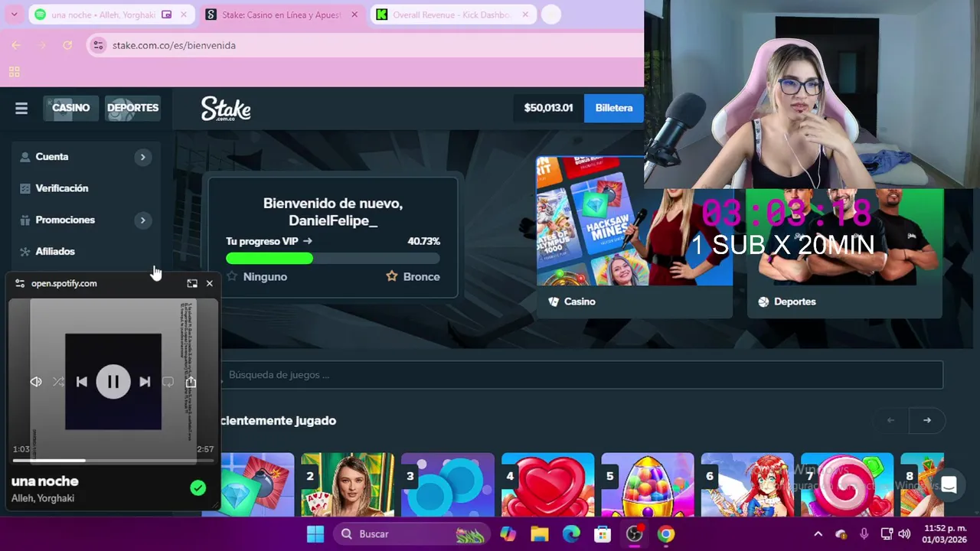Focus the Búsqueda de juegos search field
Image resolution: width=980 pixels, height=551 pixels.
click(582, 375)
